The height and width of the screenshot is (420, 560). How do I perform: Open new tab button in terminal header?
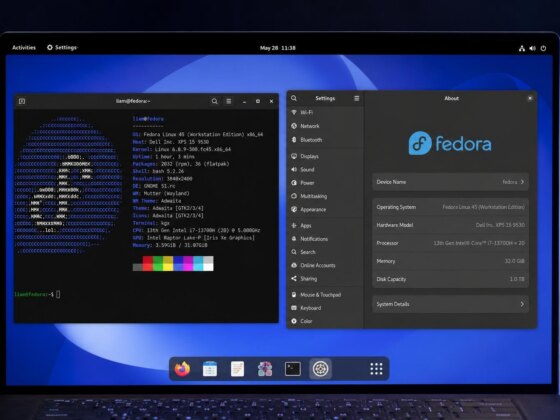click(x=22, y=101)
